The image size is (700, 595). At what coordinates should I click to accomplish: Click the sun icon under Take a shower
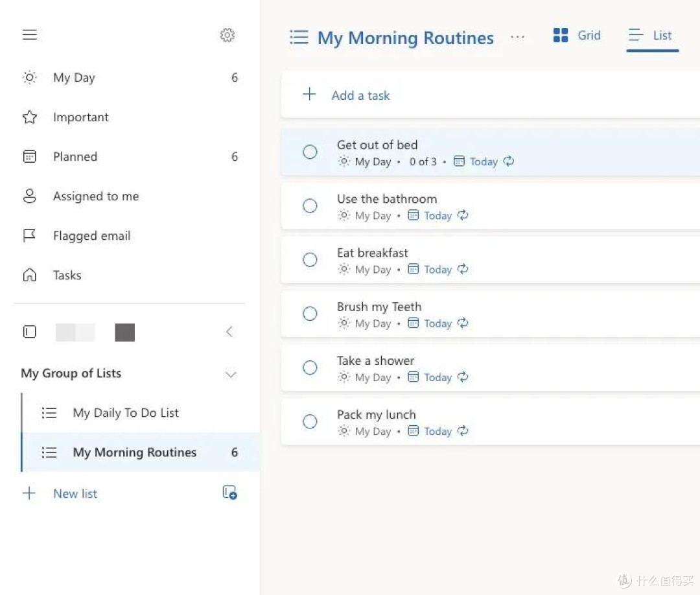pyautogui.click(x=344, y=377)
